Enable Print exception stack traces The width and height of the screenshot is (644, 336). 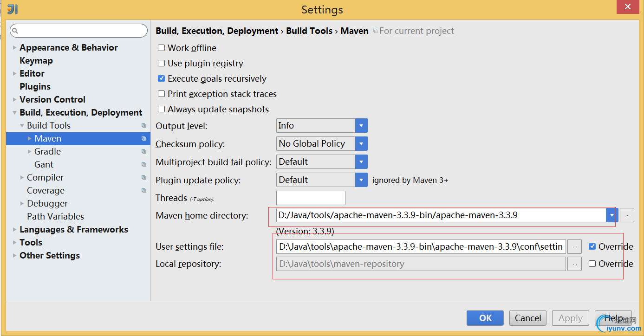tap(161, 94)
